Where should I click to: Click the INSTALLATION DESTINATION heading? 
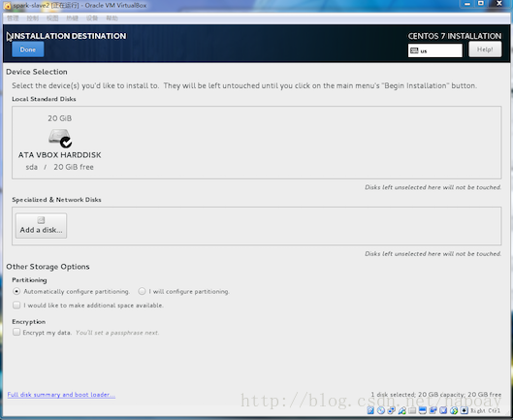click(70, 36)
